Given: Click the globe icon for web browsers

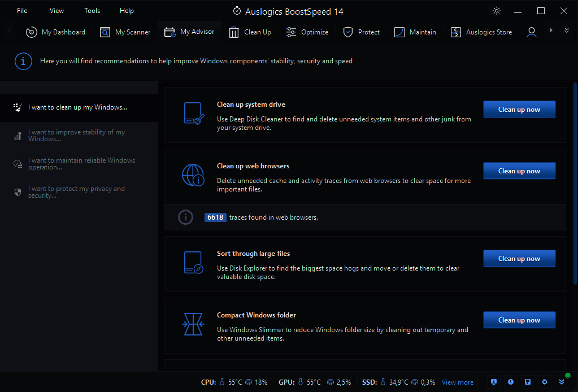Looking at the screenshot, I should [x=193, y=175].
